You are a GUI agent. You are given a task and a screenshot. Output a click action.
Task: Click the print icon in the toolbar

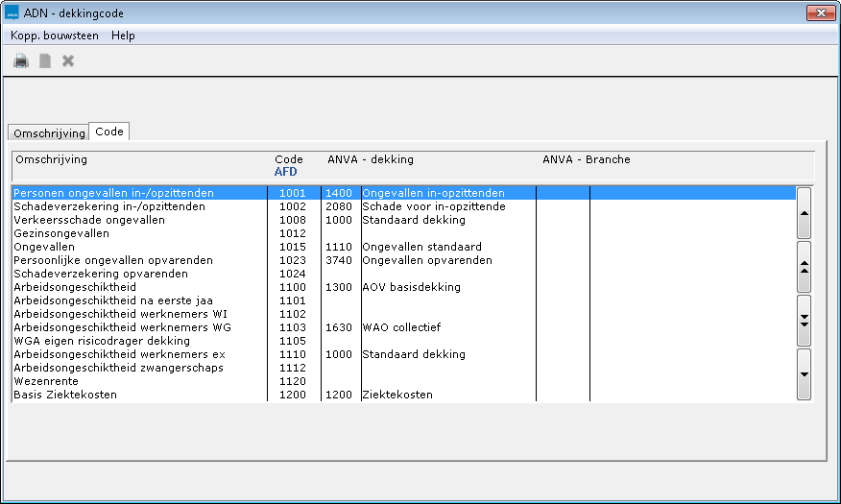(x=21, y=61)
